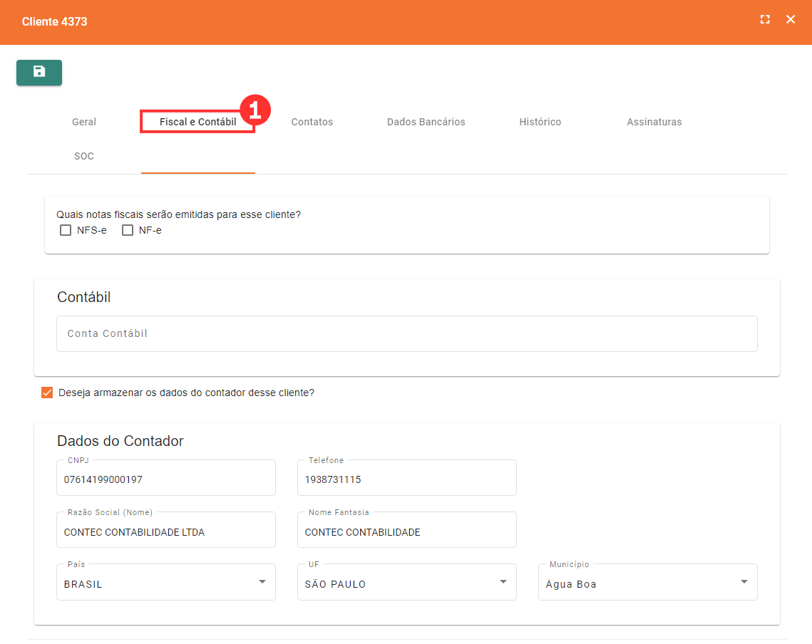Viewport: 812px width, 644px height.
Task: Edit the Nome Fantasia field
Action: [x=406, y=531]
